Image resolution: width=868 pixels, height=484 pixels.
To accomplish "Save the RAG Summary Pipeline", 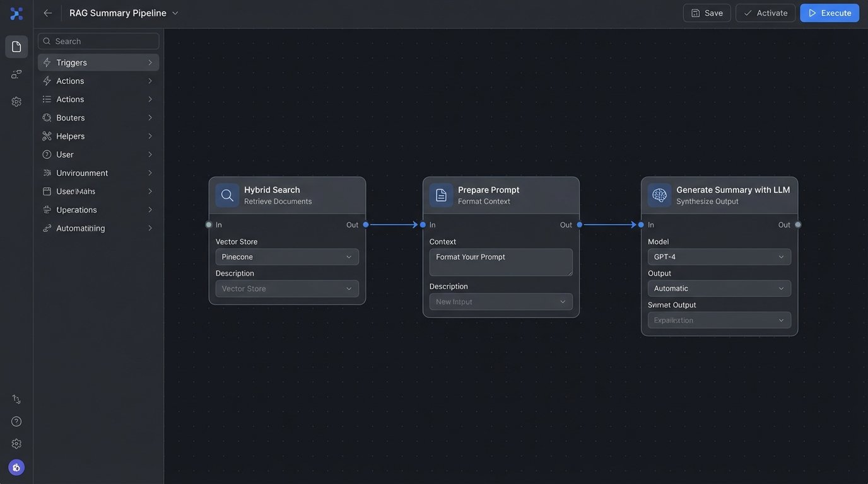I will (707, 12).
